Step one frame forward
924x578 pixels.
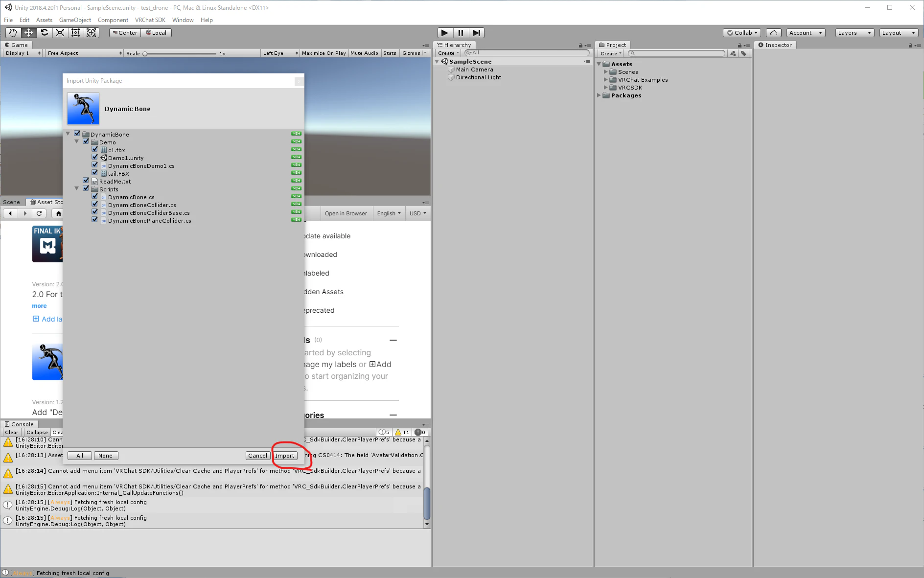[x=476, y=33]
